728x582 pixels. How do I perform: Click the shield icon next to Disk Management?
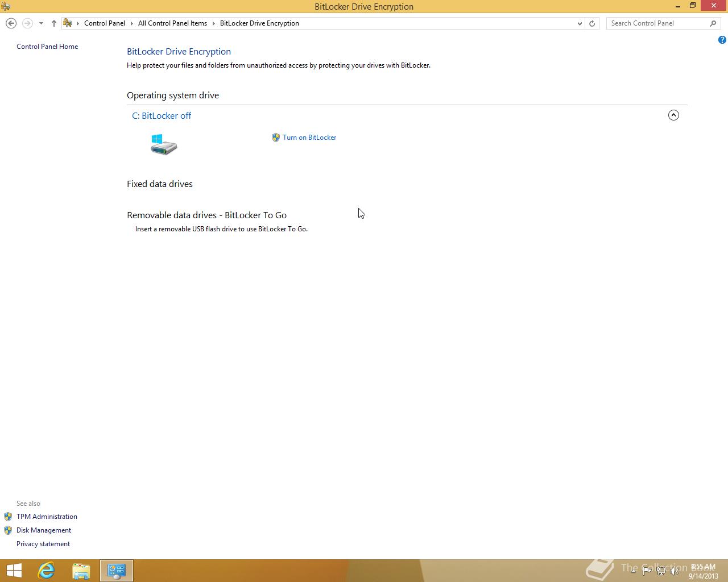pos(8,530)
